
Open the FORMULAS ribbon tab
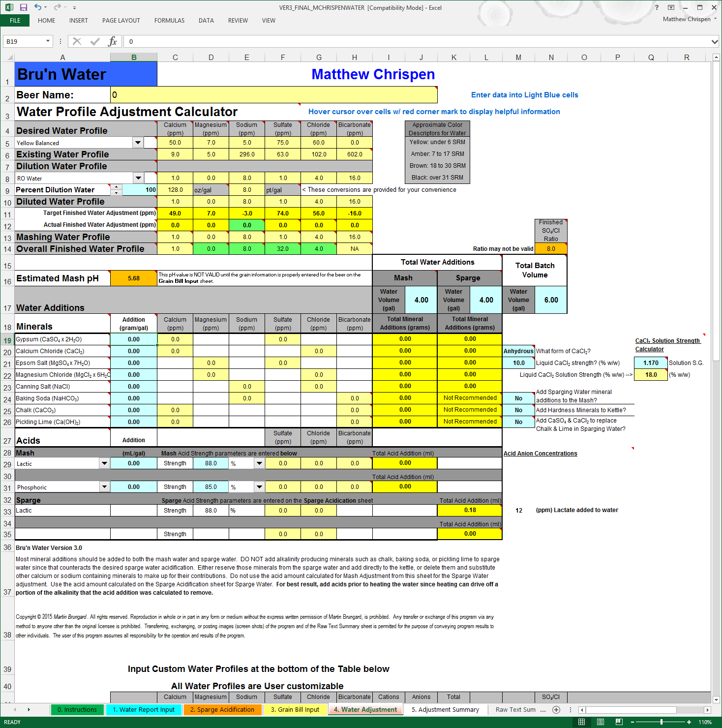click(x=169, y=21)
